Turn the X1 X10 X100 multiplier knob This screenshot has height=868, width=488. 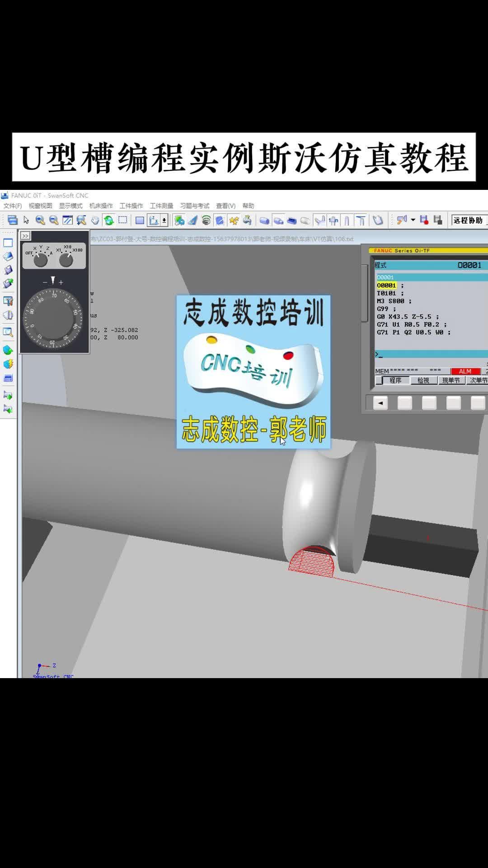coord(66,260)
